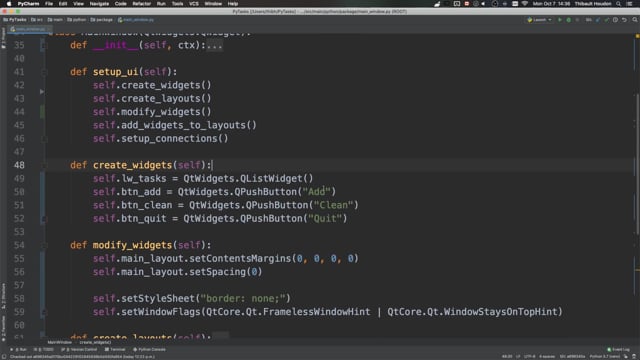640x360 pixels.
Task: Click on WindowStaysOnTopHint in line 59
Action: pos(500,312)
